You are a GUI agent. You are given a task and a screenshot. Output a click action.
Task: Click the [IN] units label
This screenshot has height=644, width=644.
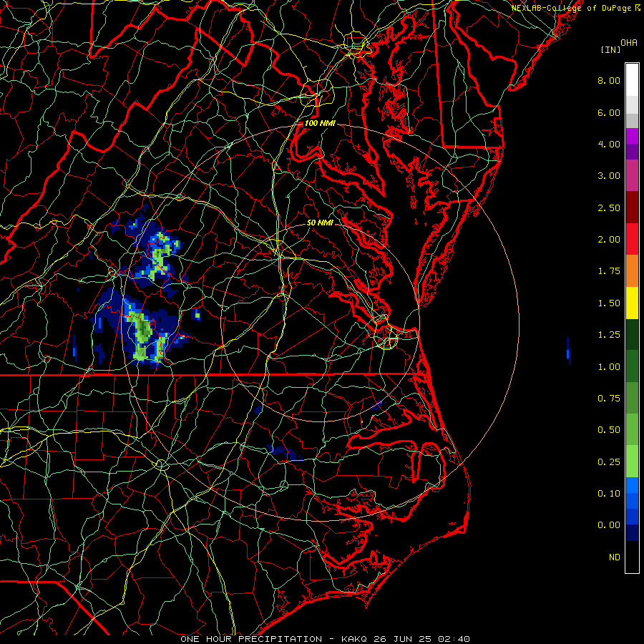tap(610, 49)
